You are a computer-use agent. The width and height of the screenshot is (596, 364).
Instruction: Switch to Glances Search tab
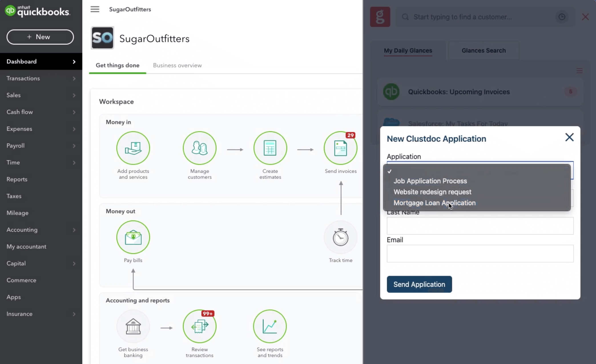tap(484, 50)
